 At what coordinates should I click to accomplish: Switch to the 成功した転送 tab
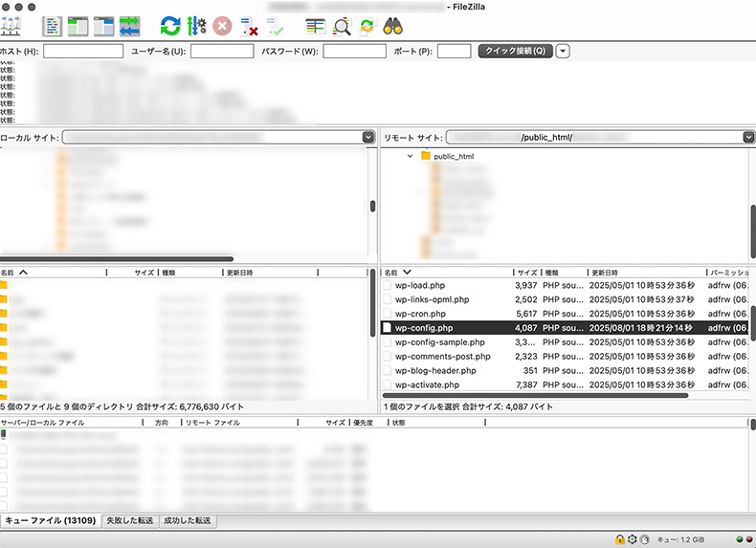click(x=188, y=521)
